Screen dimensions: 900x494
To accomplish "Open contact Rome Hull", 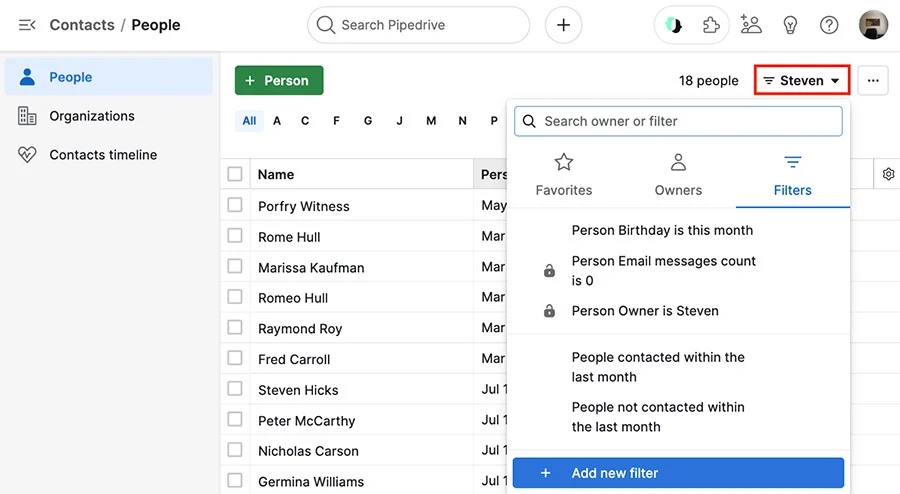I will (x=289, y=237).
